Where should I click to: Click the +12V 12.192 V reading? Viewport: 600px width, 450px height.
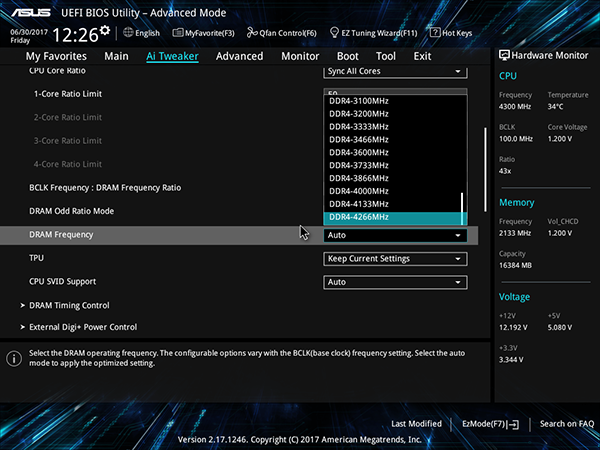513,328
